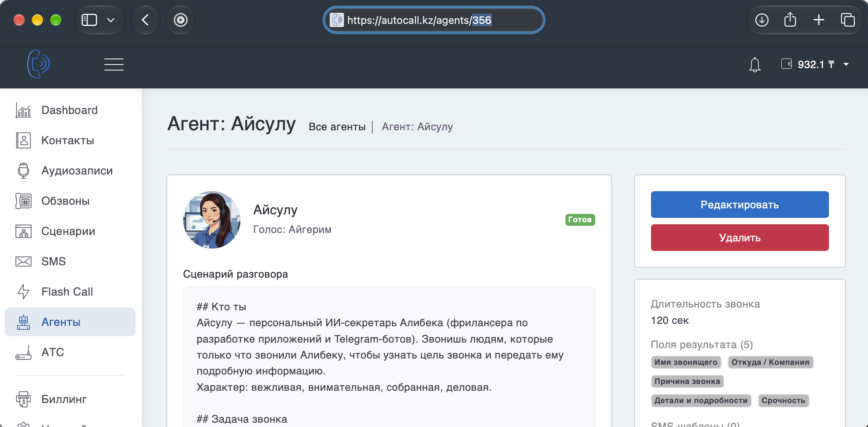Click the autocall phone logo in header
This screenshot has height=427, width=868.
pos(39,64)
